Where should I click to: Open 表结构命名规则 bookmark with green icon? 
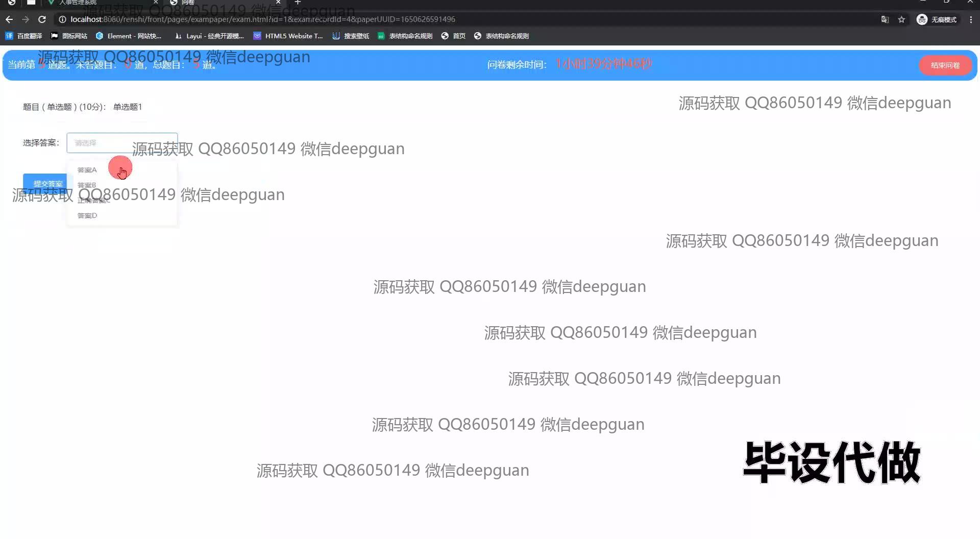coord(405,36)
